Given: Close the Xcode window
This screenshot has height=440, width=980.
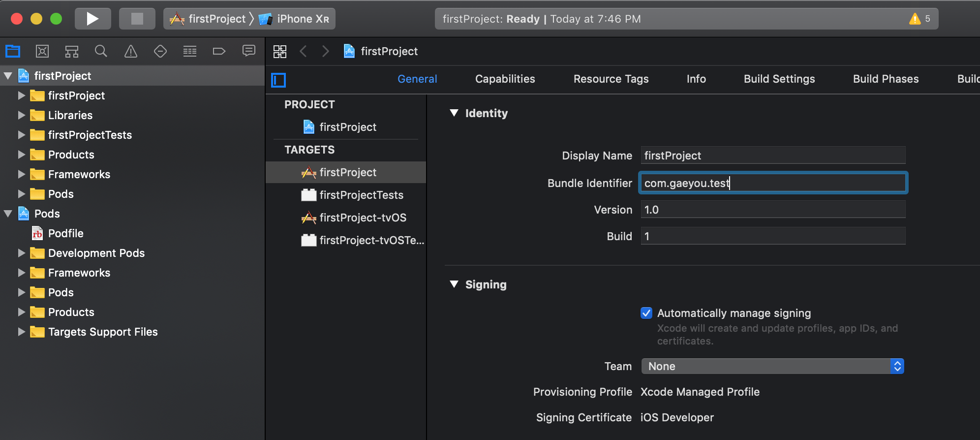Looking at the screenshot, I should click(x=17, y=19).
